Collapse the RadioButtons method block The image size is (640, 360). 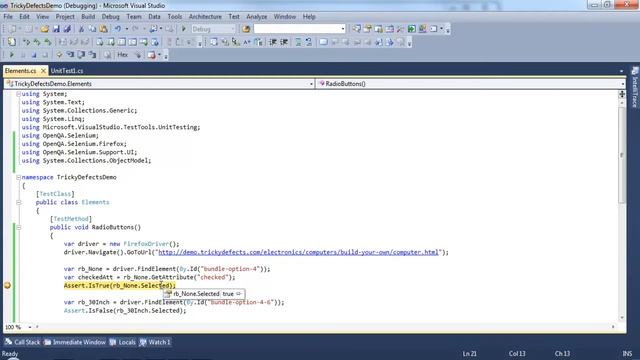(18, 227)
